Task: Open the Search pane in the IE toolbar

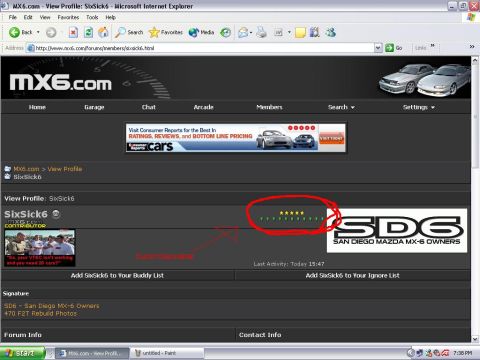Action: pos(129,32)
